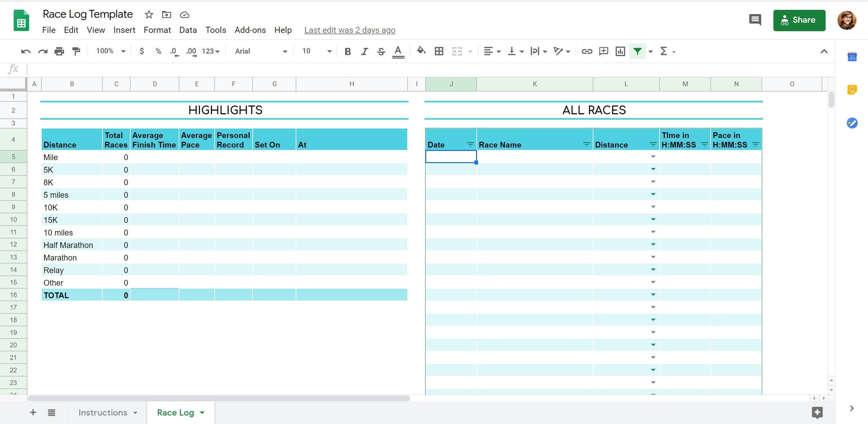Open the Insert link tool
Viewport: 868px width, 424px height.
point(587,51)
